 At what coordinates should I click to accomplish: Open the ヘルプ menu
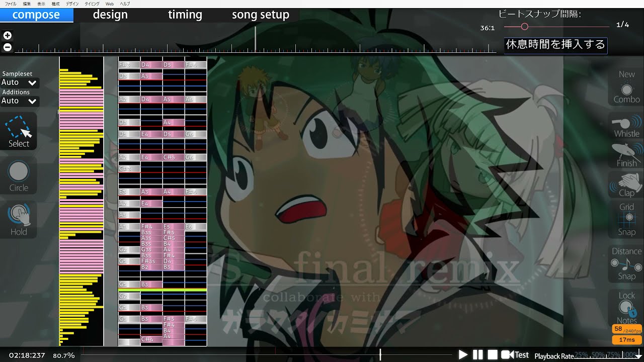click(124, 4)
